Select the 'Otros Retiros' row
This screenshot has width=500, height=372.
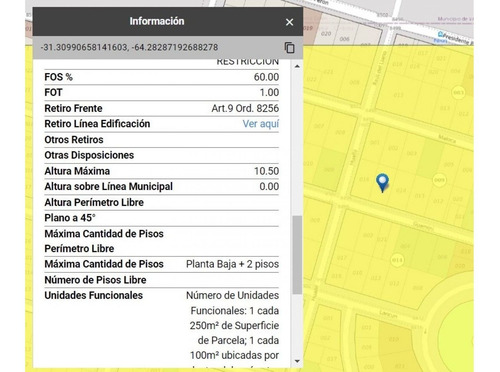pyautogui.click(x=162, y=140)
